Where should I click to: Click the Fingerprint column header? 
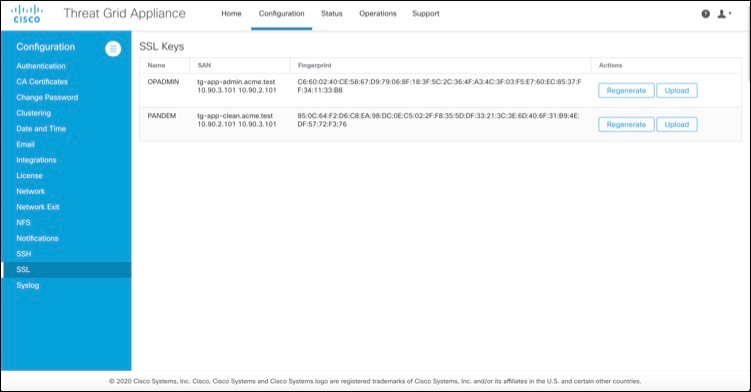point(315,65)
